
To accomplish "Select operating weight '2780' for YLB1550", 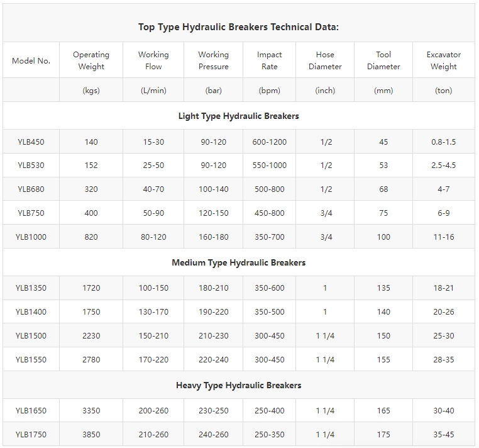I will [x=91, y=359].
